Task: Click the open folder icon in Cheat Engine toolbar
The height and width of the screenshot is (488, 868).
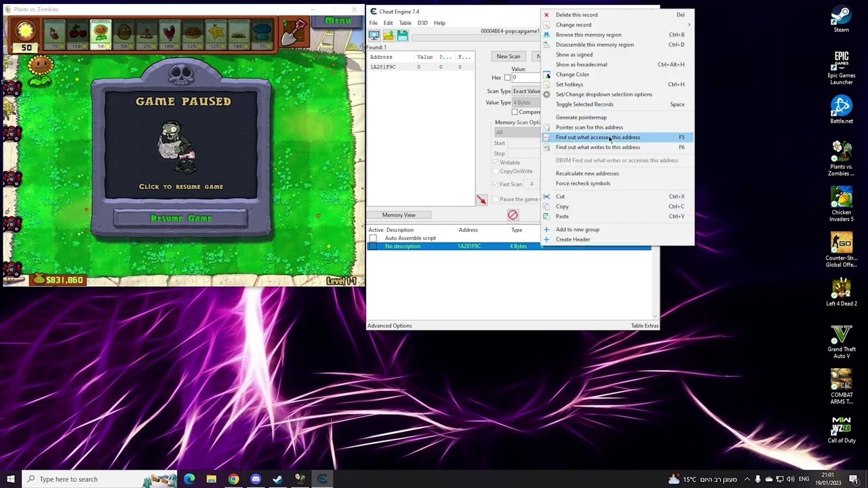Action: pyautogui.click(x=389, y=36)
